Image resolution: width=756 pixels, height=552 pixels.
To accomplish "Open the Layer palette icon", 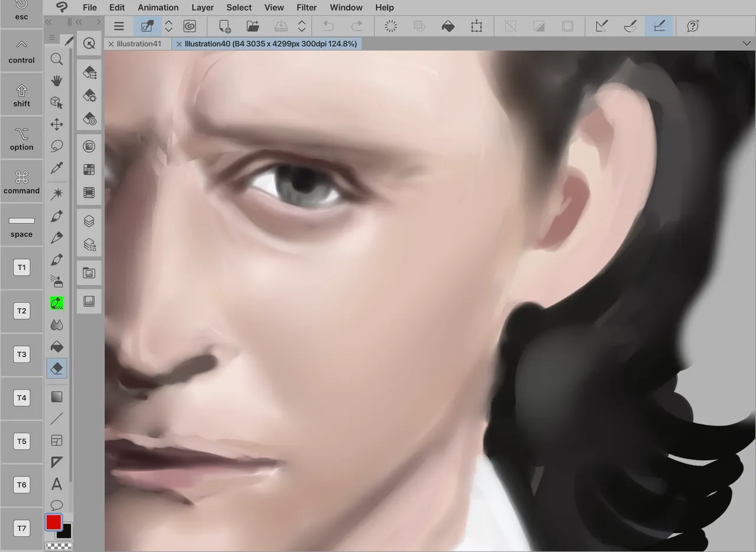I will click(x=89, y=221).
